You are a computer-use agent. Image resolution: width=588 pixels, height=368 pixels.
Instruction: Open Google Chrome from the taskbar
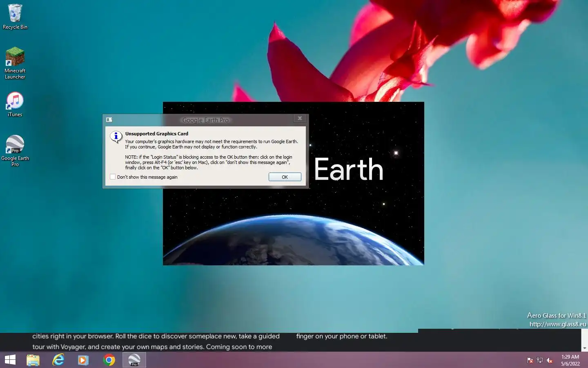pos(109,360)
